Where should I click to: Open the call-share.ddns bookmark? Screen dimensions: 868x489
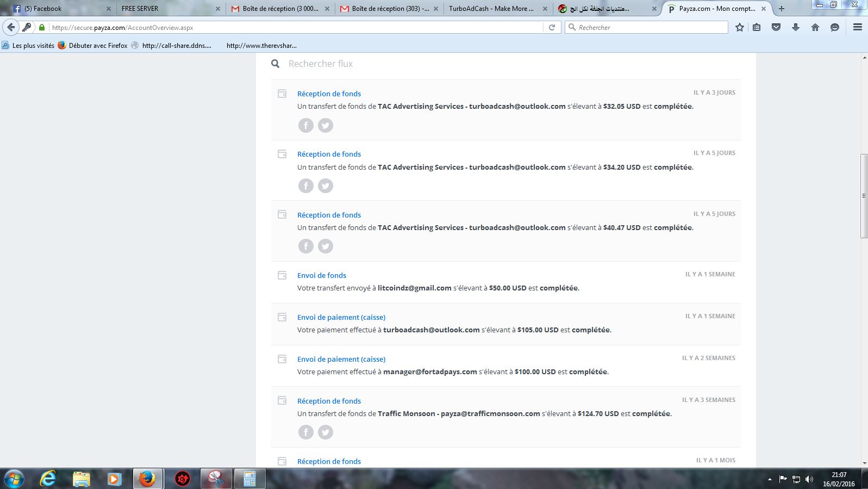[x=171, y=46]
